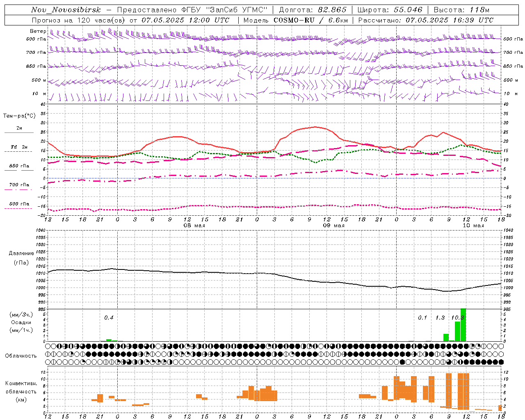Click the '10.3' precipitation value
Screen dimensions: 525x420
click(457, 318)
